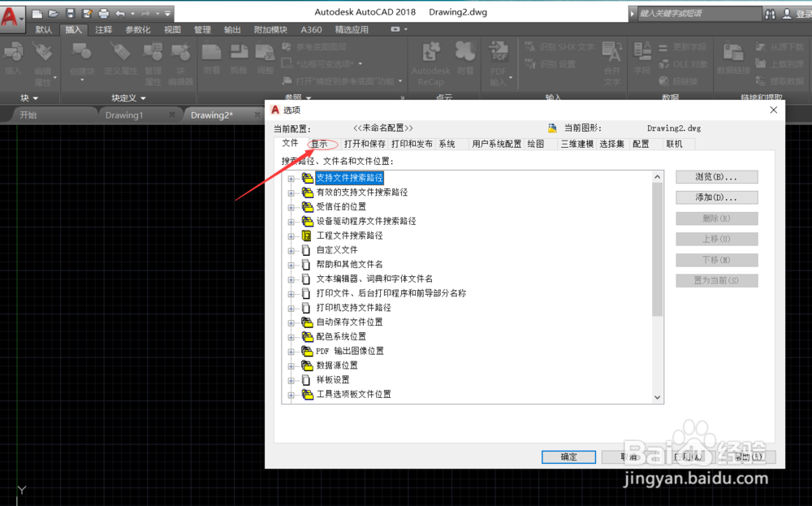The width and height of the screenshot is (812, 506).
Task: Click the tree list scrollbar thumb
Action: coord(657,249)
